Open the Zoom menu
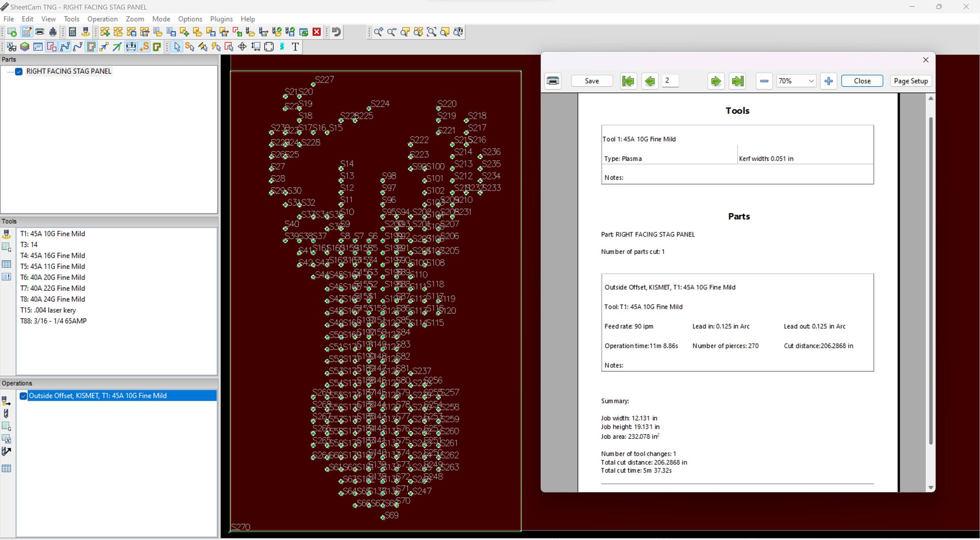 135,19
